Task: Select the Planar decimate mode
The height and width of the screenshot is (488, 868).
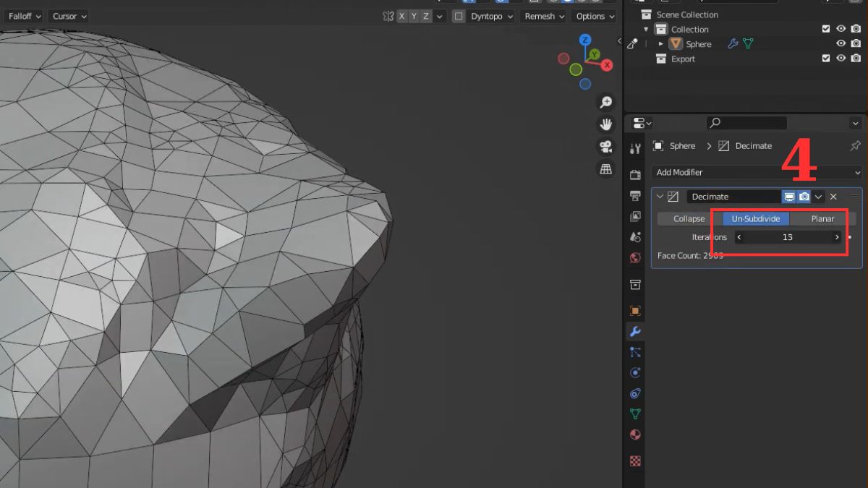Action: coord(822,218)
